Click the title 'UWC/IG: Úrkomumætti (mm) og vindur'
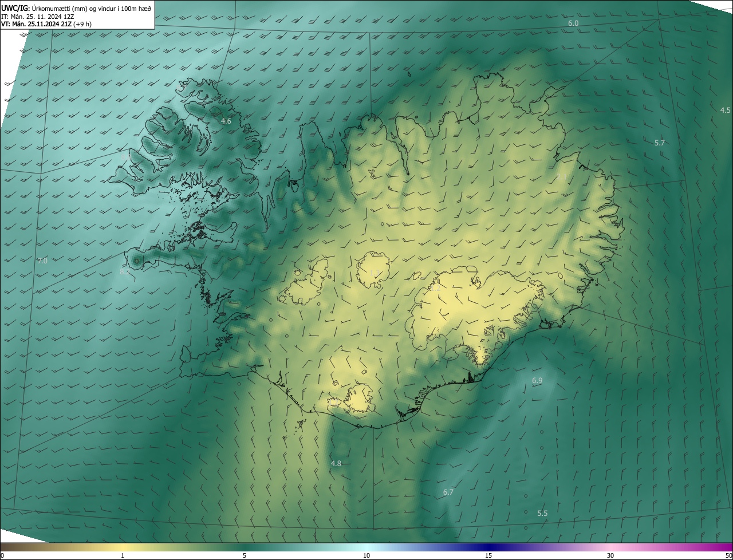Screen dimensions: 733x560 pyautogui.click(x=76, y=7)
